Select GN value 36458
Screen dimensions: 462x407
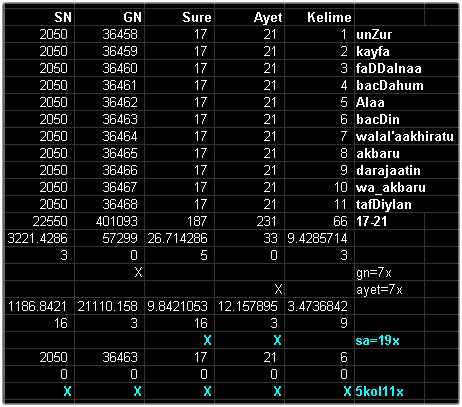pos(109,34)
